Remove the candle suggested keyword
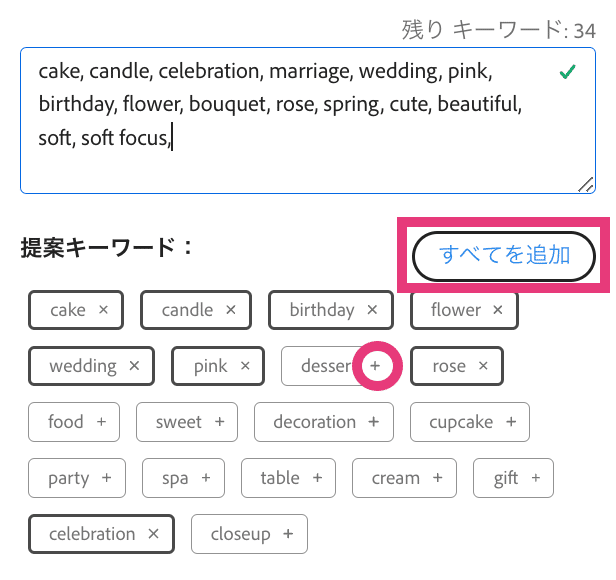 coord(231,310)
